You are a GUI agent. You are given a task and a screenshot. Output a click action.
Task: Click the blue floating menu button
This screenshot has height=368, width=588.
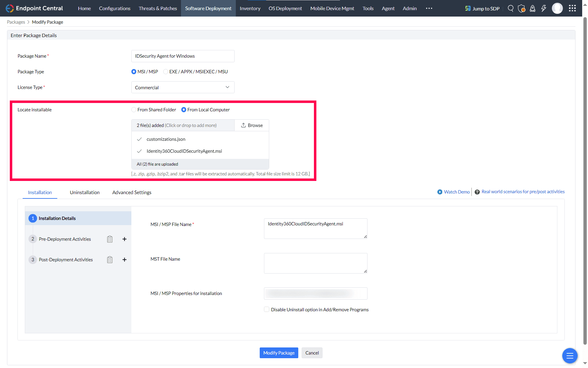coord(570,356)
